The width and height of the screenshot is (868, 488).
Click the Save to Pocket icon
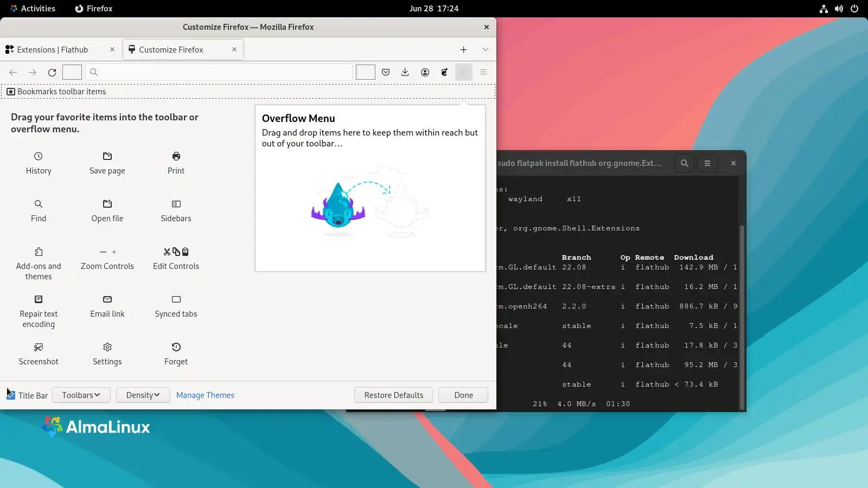pos(386,72)
